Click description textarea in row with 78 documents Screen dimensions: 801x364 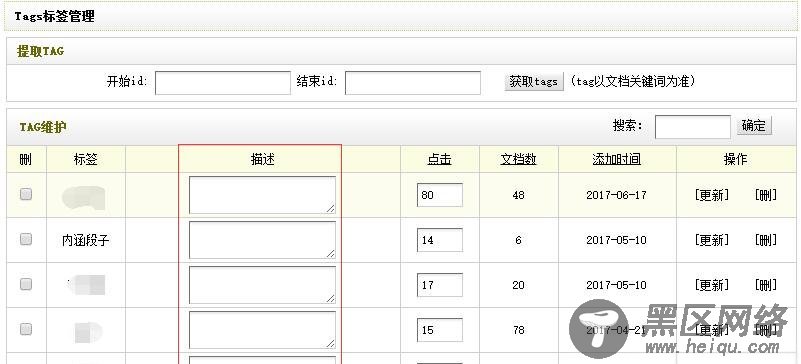pyautogui.click(x=263, y=330)
